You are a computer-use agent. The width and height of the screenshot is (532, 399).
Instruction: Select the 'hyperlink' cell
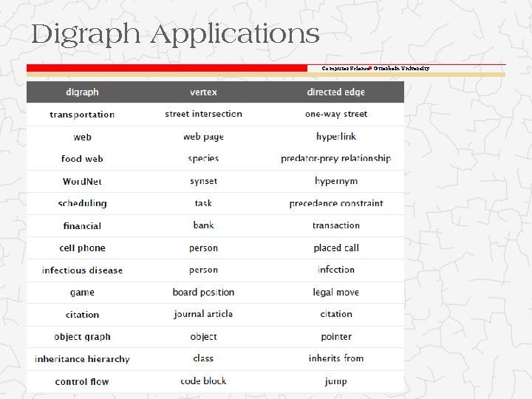pyautogui.click(x=336, y=137)
